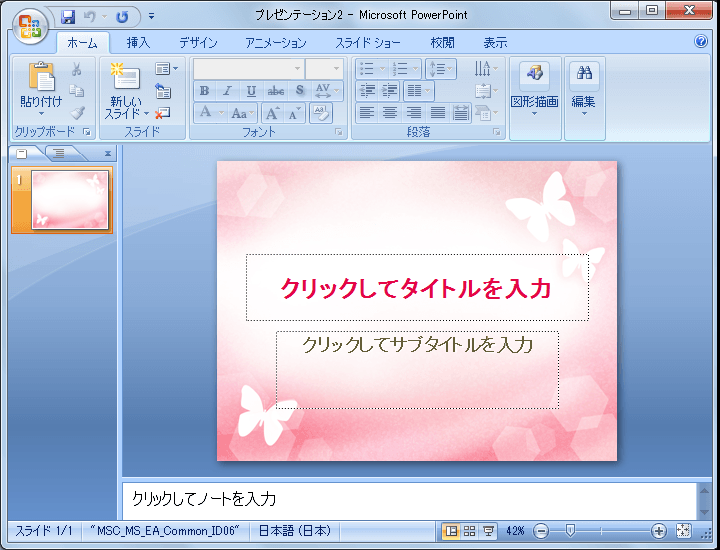Click the Delete slide icon

[163, 112]
